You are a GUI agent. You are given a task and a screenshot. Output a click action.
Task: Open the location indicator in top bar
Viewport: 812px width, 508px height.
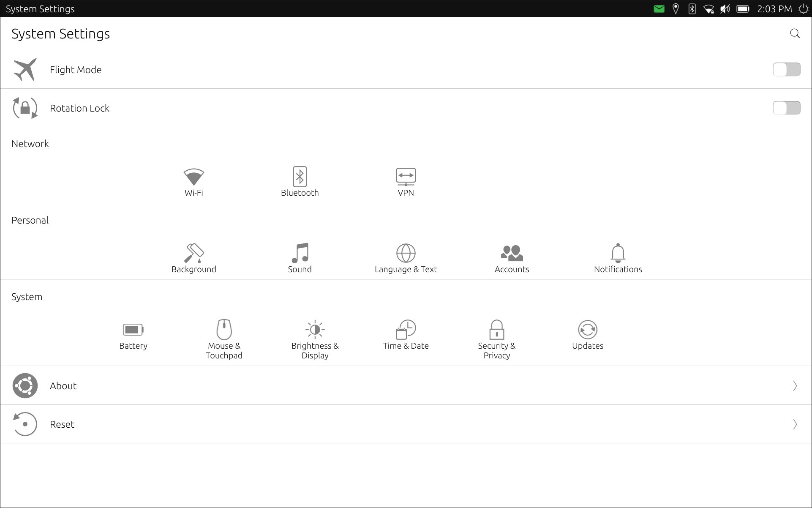tap(676, 9)
